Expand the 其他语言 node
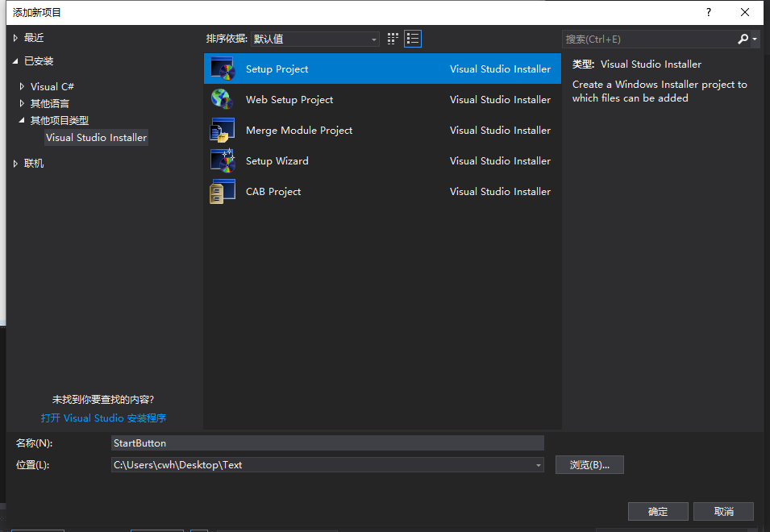770x532 pixels. (22, 103)
